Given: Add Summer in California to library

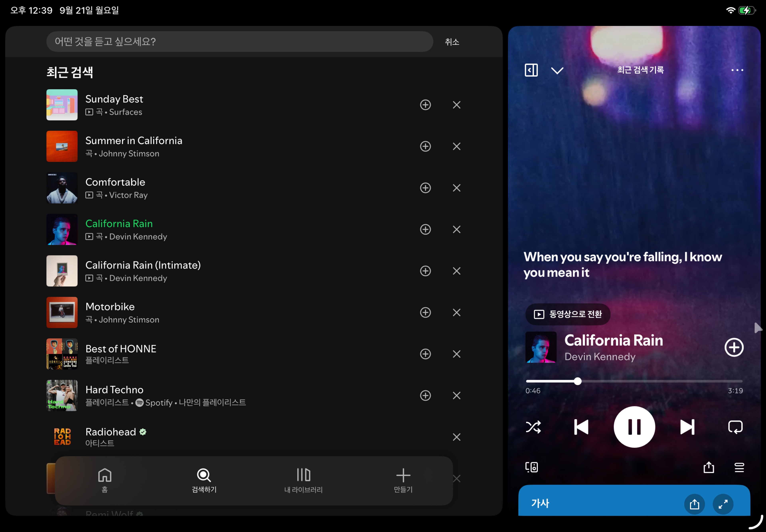Looking at the screenshot, I should click(425, 146).
